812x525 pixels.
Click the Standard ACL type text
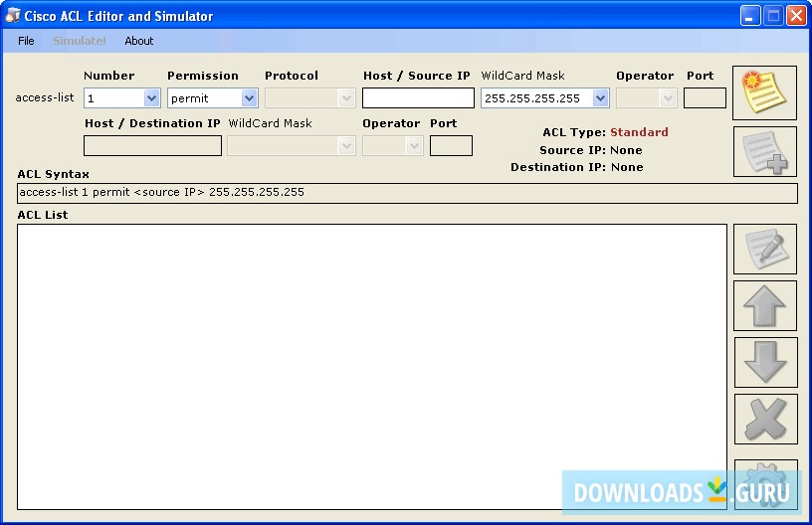639,132
